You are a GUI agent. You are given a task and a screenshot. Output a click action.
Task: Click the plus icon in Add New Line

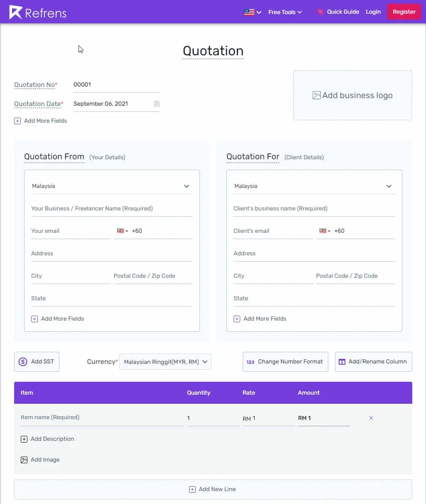(x=192, y=489)
